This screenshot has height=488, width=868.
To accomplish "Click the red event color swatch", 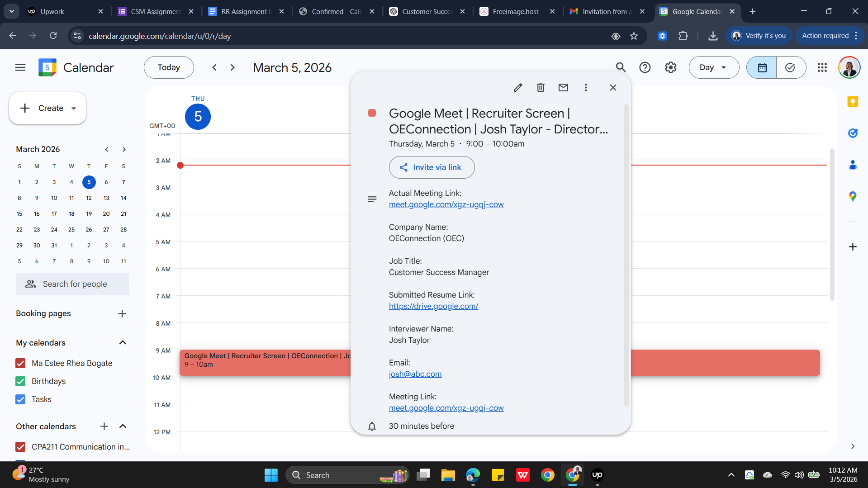I will tap(372, 113).
